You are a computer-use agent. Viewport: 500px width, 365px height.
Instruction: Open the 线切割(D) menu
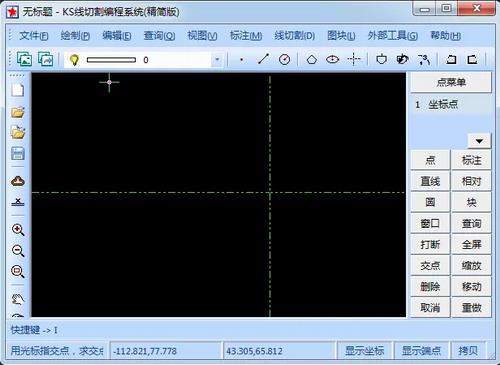coord(294,35)
